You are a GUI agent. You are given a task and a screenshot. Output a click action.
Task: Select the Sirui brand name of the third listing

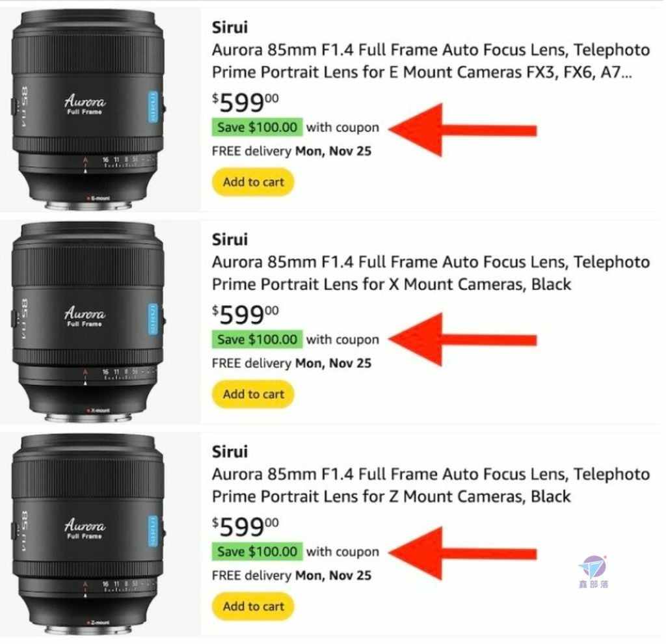pos(230,451)
